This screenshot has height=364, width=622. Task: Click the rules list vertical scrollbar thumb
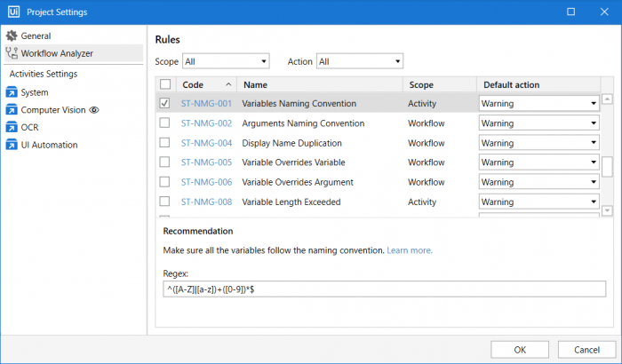pyautogui.click(x=607, y=166)
